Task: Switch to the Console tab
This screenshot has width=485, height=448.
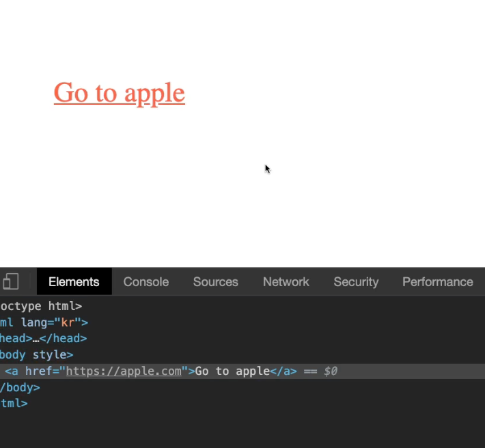Action: pyautogui.click(x=146, y=281)
